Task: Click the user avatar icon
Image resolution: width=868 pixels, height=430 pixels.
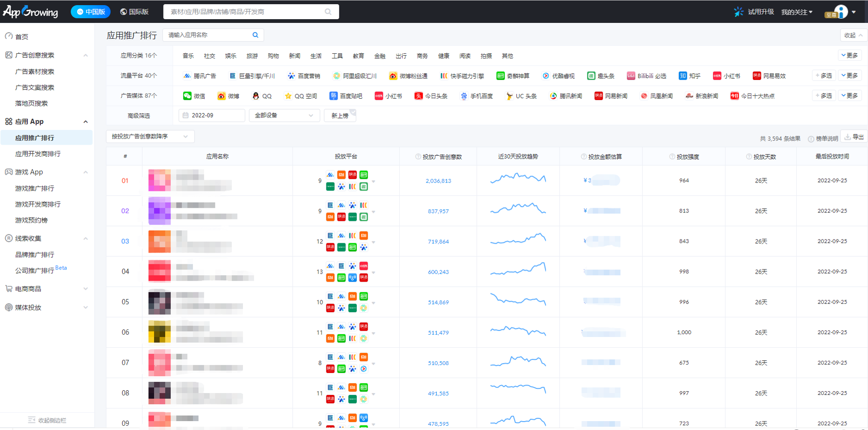Action: (841, 12)
